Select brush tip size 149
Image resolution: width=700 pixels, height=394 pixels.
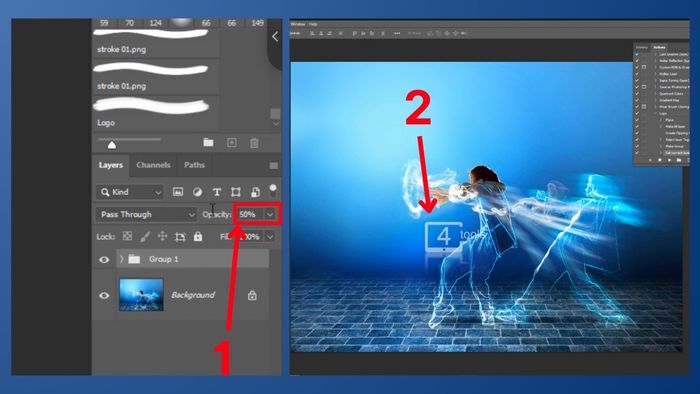coord(258,23)
